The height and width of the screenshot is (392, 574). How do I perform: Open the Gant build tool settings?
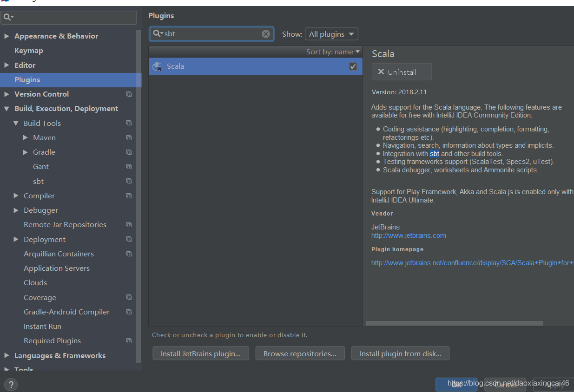pos(41,167)
